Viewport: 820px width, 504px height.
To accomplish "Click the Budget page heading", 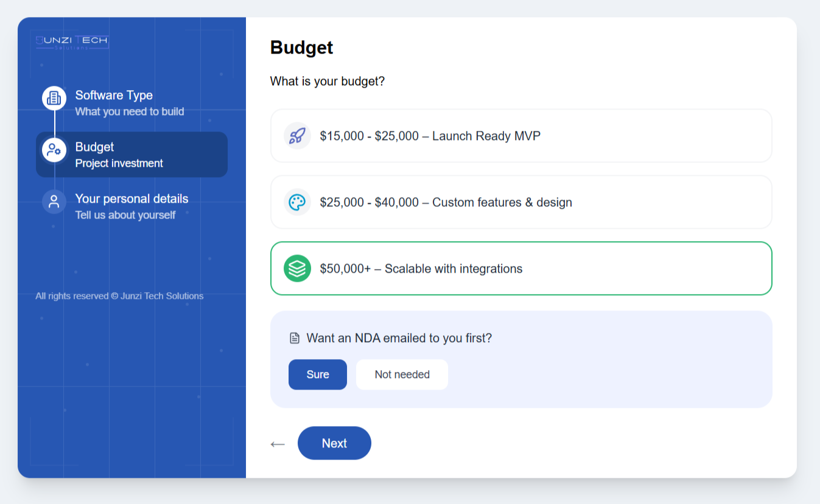I will (x=301, y=47).
